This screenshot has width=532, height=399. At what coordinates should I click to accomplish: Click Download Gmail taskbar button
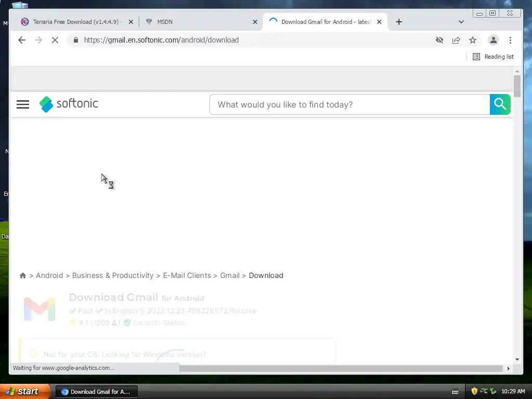96,392
